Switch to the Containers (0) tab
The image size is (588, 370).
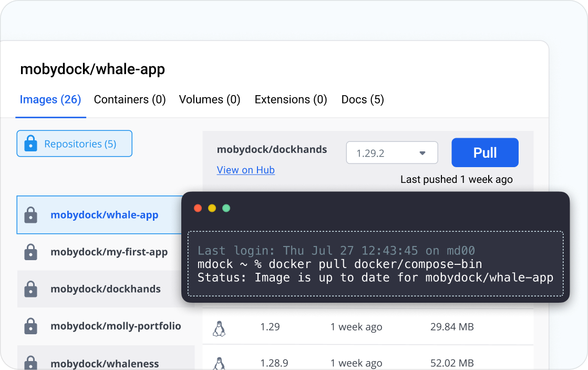click(x=130, y=99)
